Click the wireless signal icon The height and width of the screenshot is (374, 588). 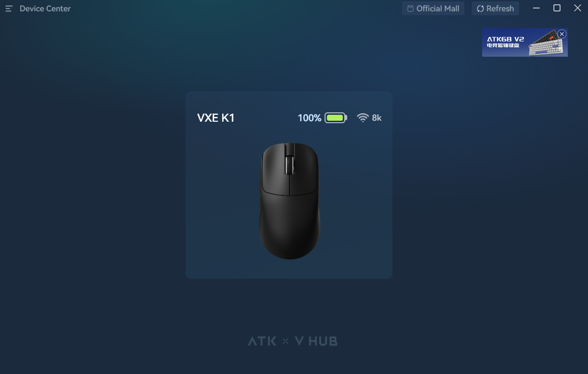[362, 118]
